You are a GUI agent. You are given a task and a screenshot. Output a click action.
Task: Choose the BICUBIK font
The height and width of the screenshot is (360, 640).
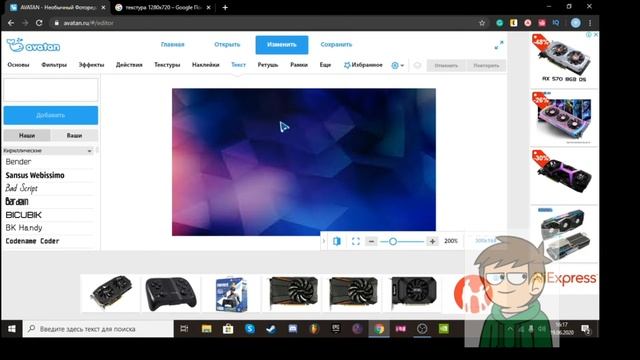[x=24, y=215]
